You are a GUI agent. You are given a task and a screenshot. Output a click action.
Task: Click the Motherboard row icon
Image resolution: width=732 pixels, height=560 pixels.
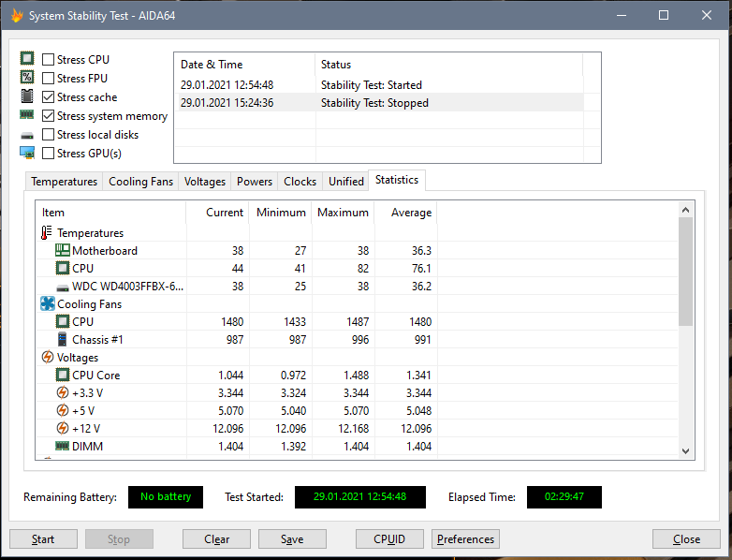[x=63, y=250]
